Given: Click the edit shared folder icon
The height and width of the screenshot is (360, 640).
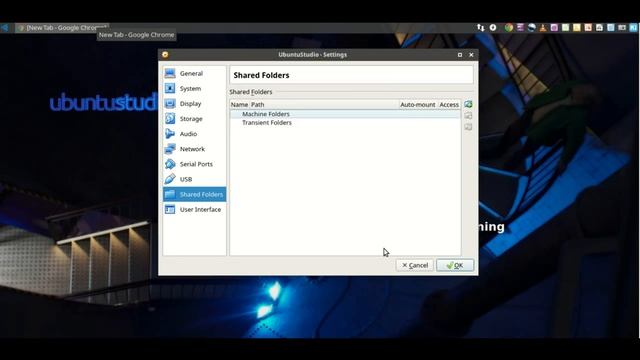Looking at the screenshot, I should click(468, 116).
